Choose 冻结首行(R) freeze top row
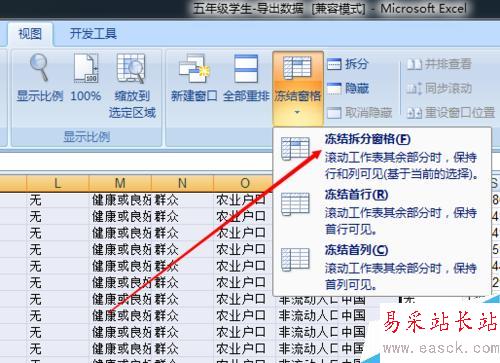Screen dimensions: 500x363 [x=382, y=212]
